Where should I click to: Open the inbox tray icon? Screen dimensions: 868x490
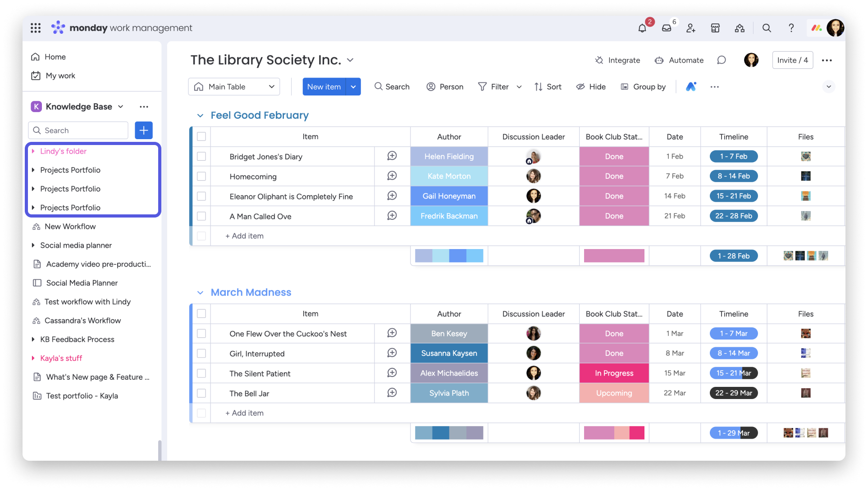coord(667,28)
